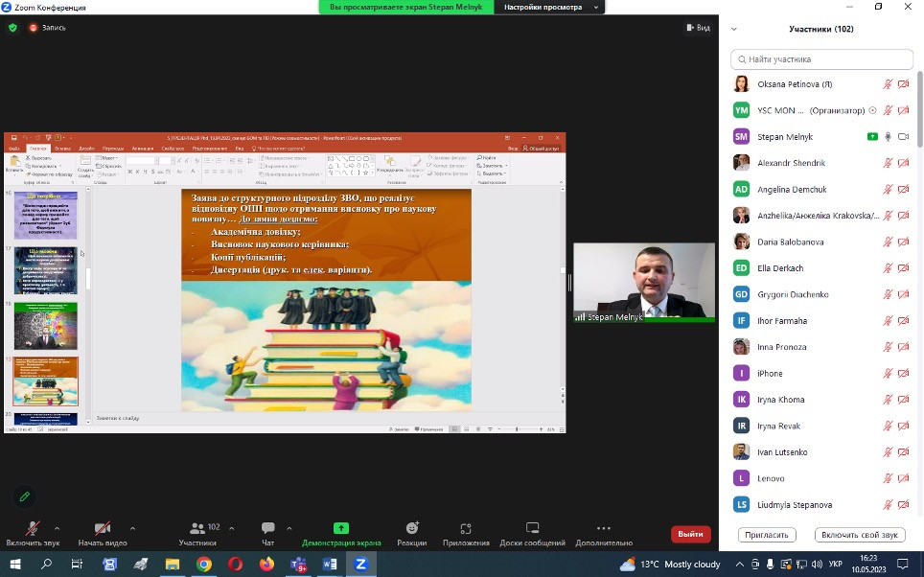Click the camera-off icon for Lenovo participant
The image size is (924, 577).
coord(903,478)
